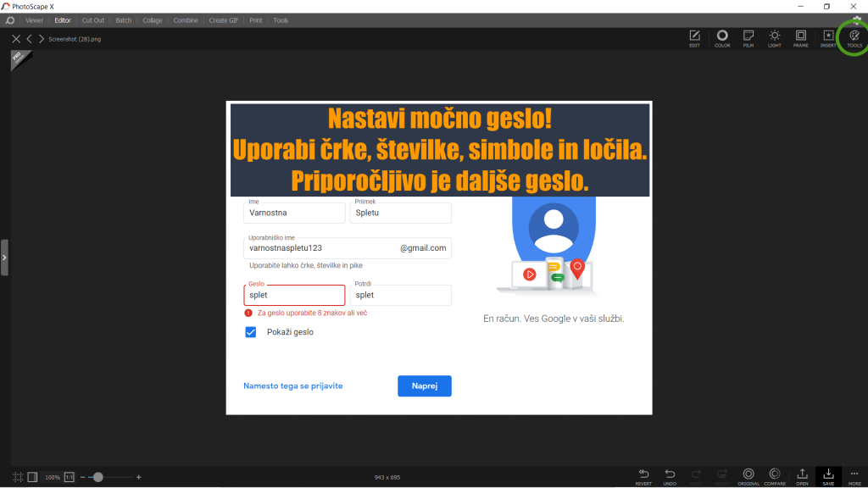Open the Create GIF tab
The image size is (868, 488).
(x=224, y=20)
